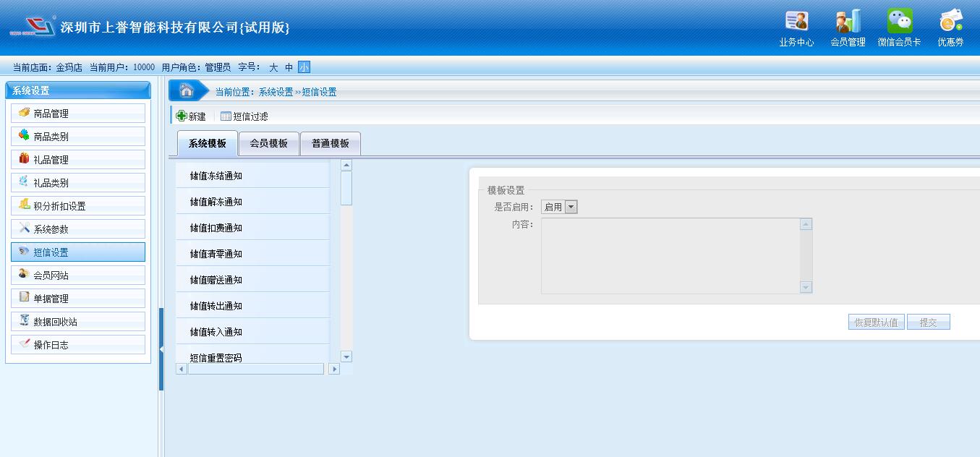Click the home icon in breadcrumb
This screenshot has height=457, width=980.
pos(186,91)
